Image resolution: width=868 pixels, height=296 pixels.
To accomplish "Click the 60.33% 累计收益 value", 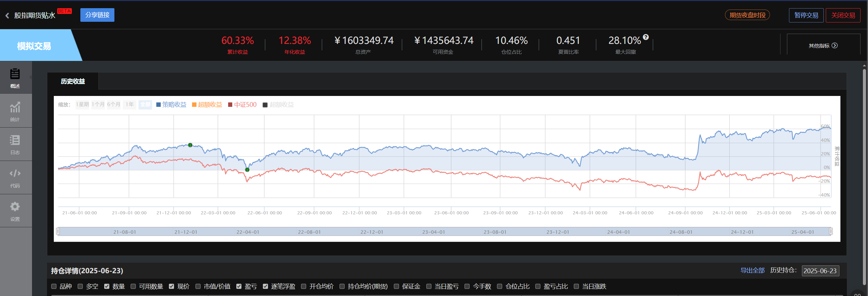I will point(238,40).
